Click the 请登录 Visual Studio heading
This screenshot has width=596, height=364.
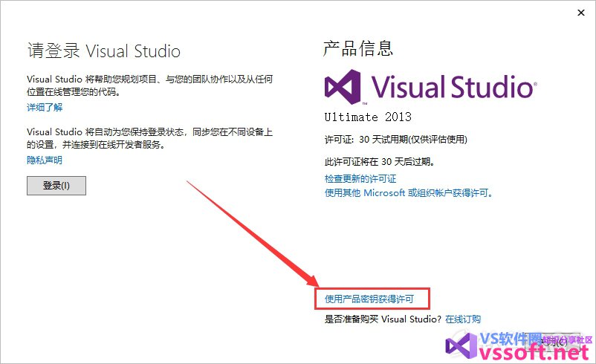pyautogui.click(x=104, y=51)
